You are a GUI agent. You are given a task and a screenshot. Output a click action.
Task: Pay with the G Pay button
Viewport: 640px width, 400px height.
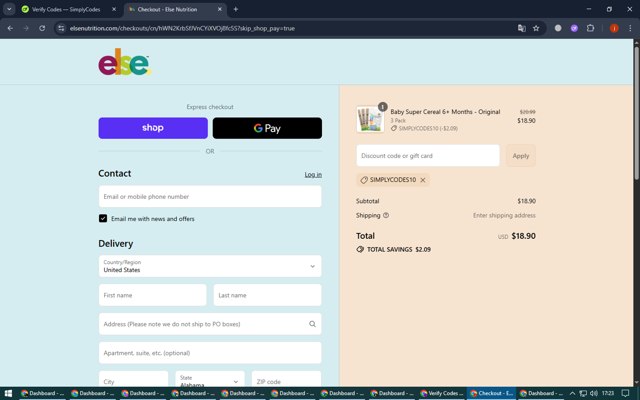267,128
